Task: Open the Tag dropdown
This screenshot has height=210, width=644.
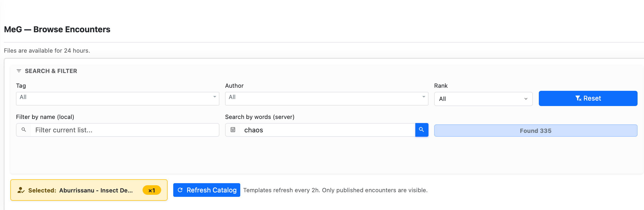Action: (117, 99)
